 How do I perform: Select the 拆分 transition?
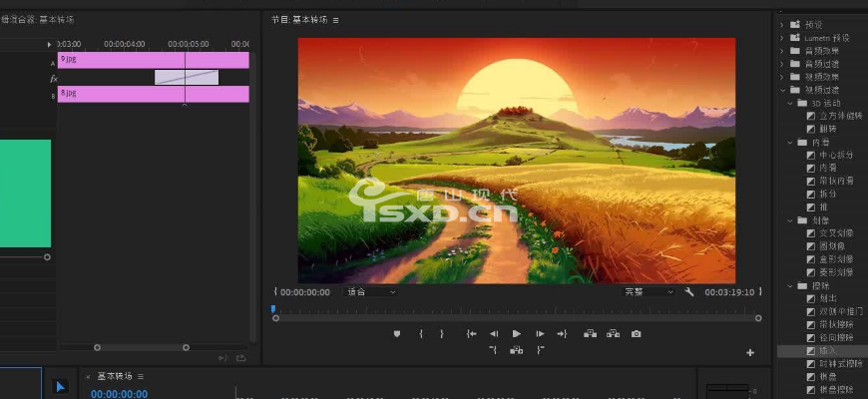tap(827, 195)
